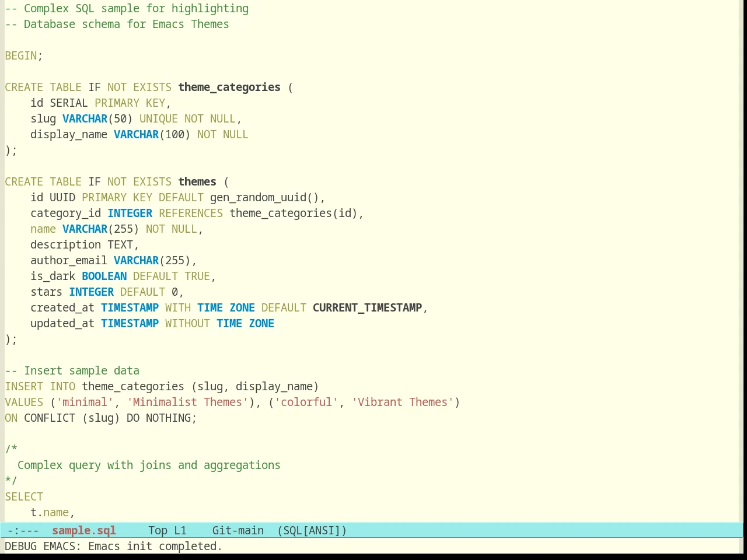
Task: Click REFERENCES keyword on category_id line
Action: pyautogui.click(x=191, y=213)
